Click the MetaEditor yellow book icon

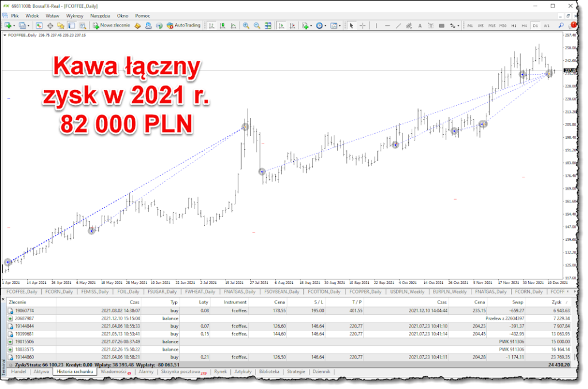pyautogui.click(x=138, y=25)
